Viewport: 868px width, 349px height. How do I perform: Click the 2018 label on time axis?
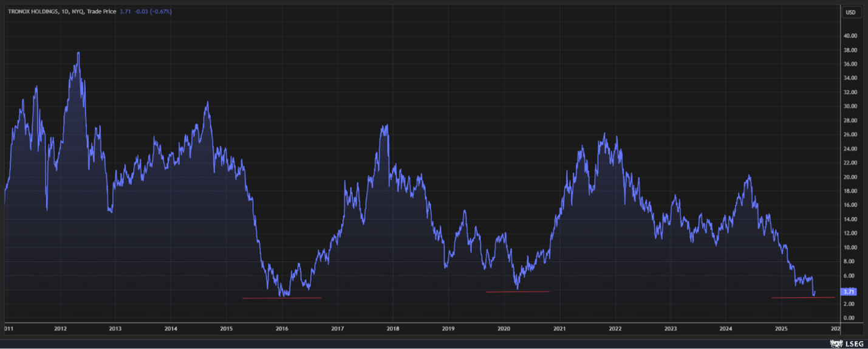click(x=393, y=329)
